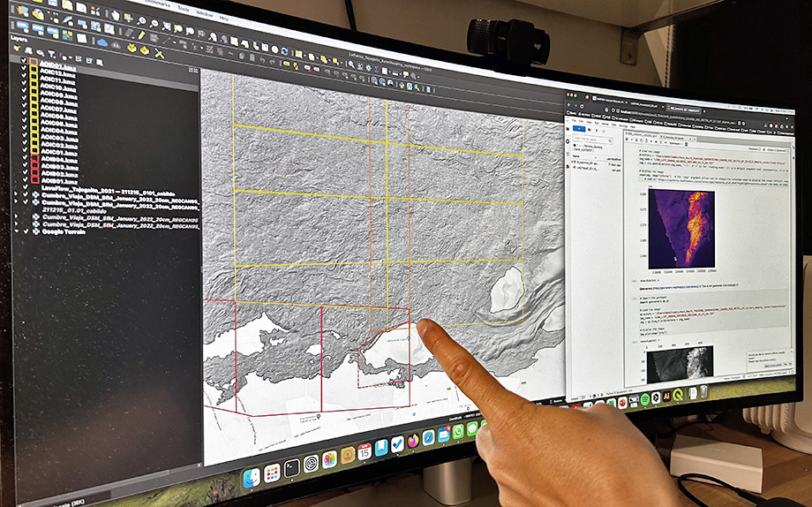The height and width of the screenshot is (507, 812).
Task: Open Firefox from the Dock
Action: click(413, 441)
